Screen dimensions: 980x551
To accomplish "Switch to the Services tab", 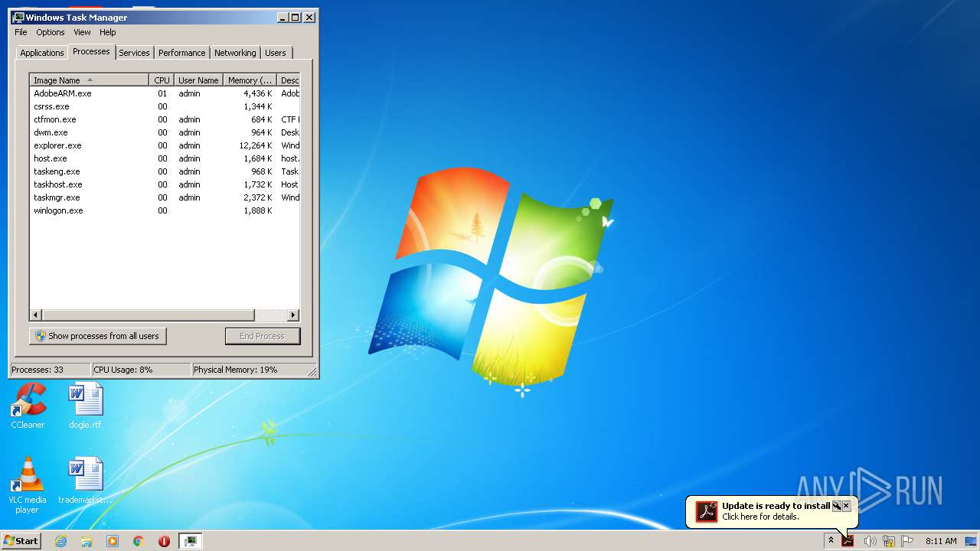I will pos(134,53).
